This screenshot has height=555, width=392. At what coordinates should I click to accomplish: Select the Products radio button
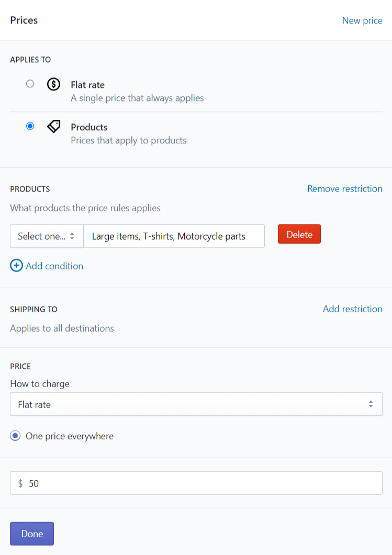tap(30, 126)
